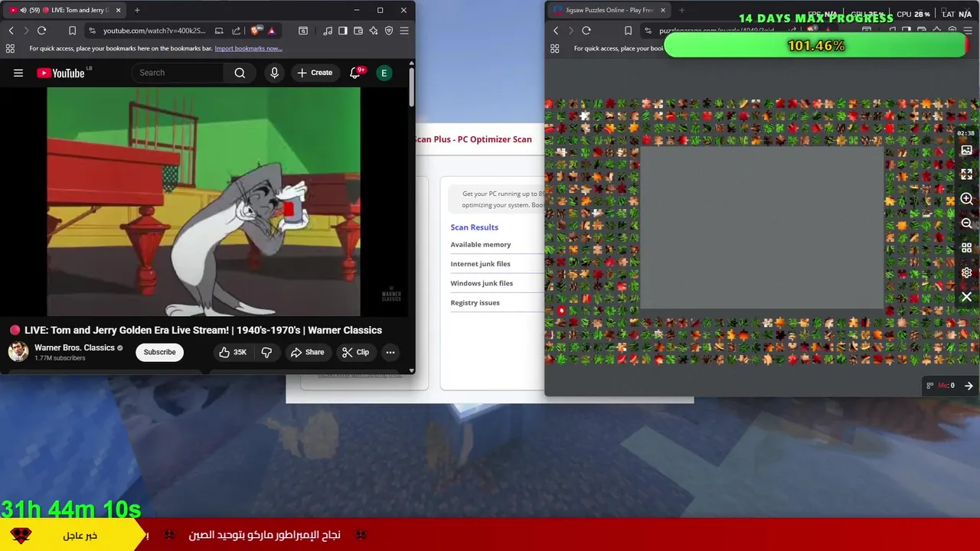
Task: Open the music playlist toolbar icon
Action: (x=328, y=31)
